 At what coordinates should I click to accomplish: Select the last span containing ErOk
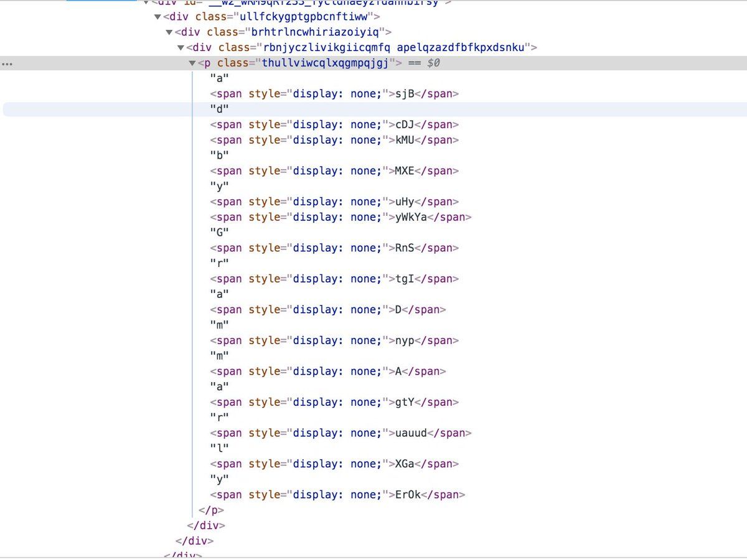point(337,495)
